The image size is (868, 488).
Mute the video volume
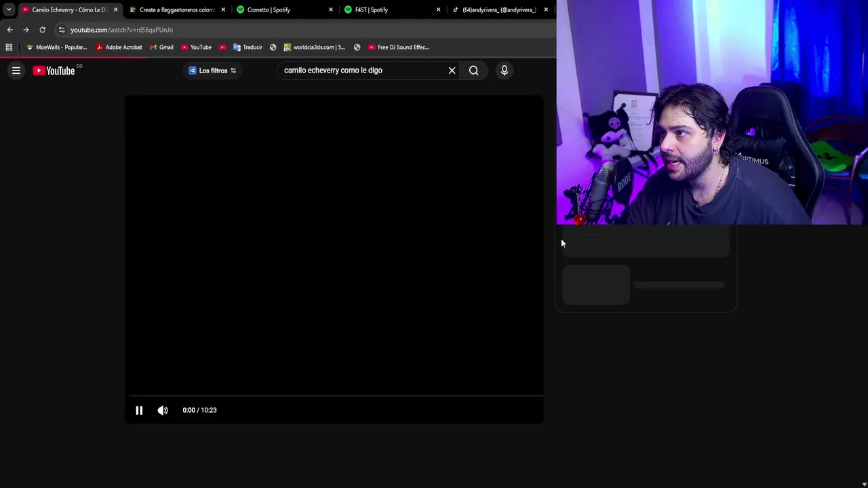pyautogui.click(x=163, y=410)
